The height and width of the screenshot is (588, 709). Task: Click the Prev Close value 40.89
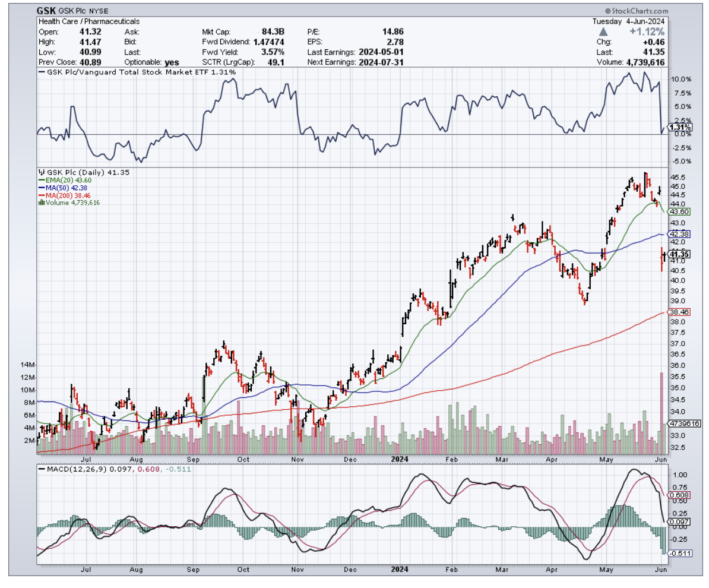click(90, 62)
